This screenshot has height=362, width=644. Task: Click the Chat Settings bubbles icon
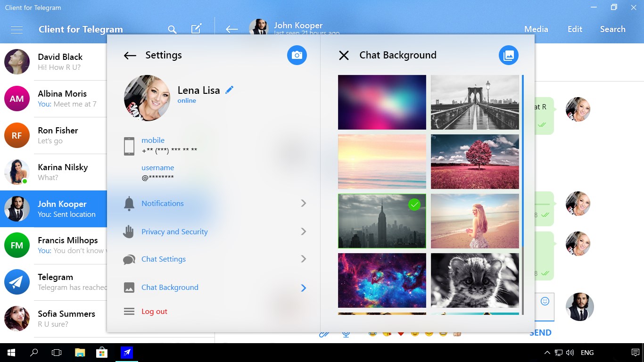tap(129, 260)
